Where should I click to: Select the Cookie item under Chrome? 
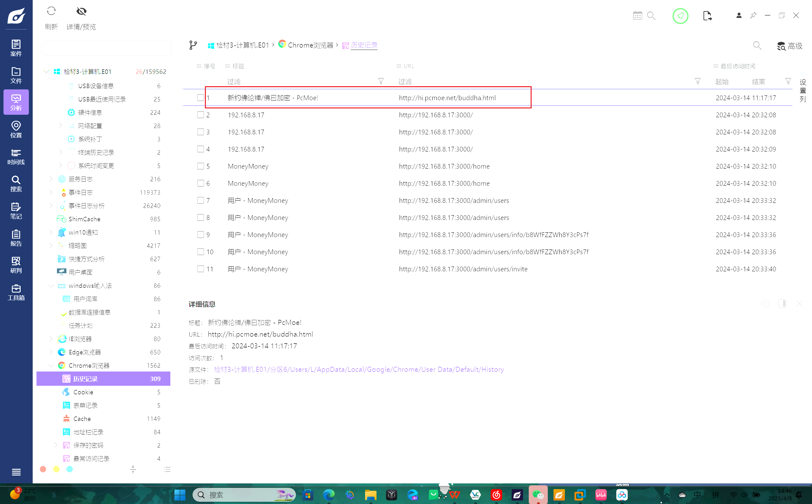point(83,392)
